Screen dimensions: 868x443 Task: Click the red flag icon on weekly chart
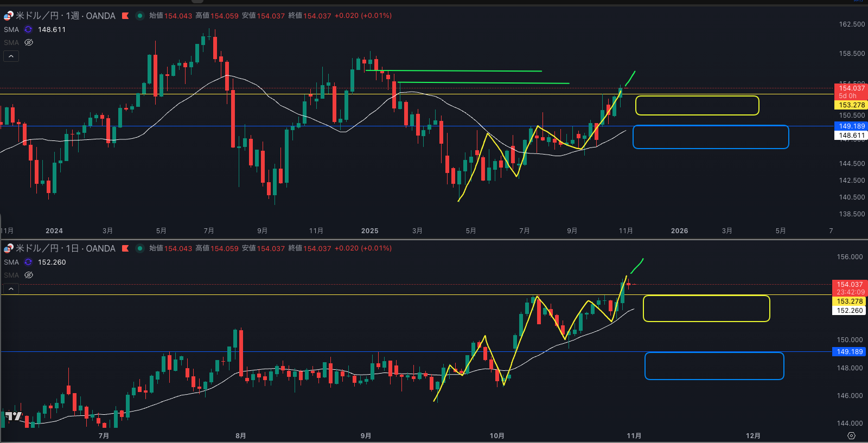point(125,16)
